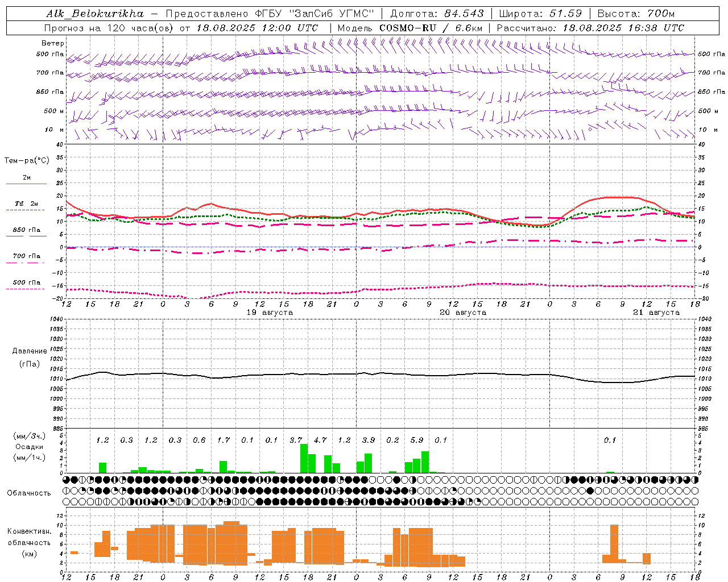728x582 pixels.
Task: Click the 'Конвективн.' convective cloud label
Action: point(29,531)
